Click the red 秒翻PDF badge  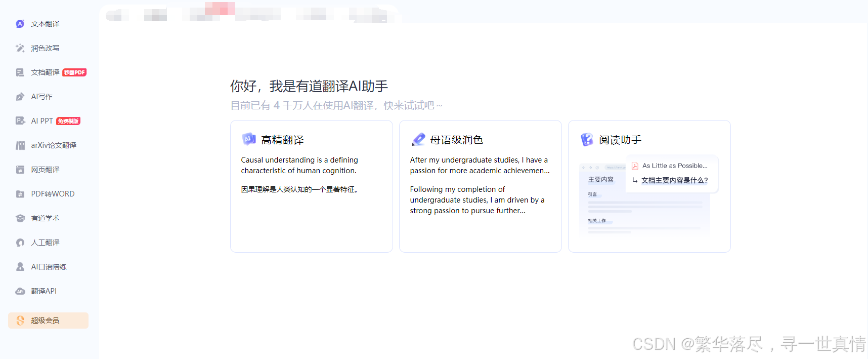pyautogui.click(x=75, y=72)
